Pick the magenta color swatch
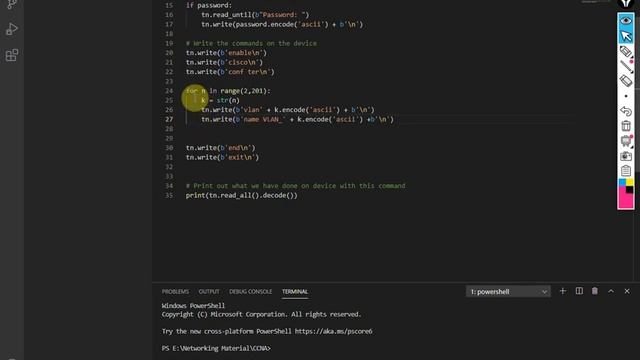The image size is (640, 360). 625,201
